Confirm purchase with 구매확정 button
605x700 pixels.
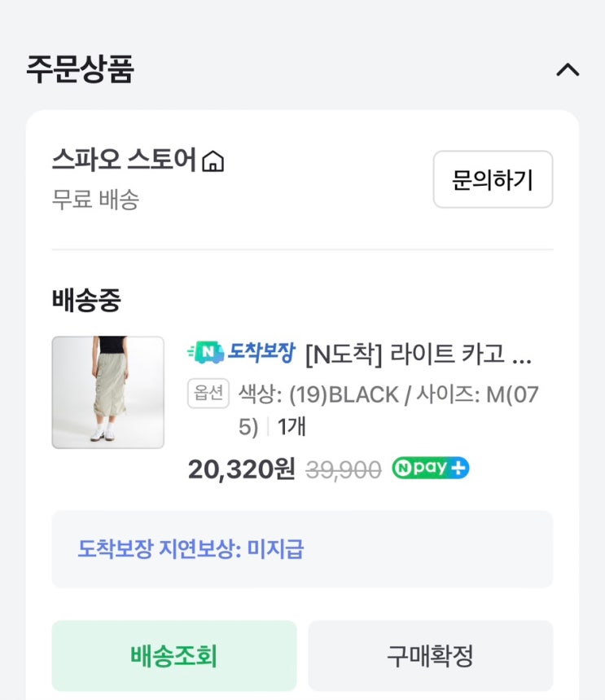[x=430, y=656]
